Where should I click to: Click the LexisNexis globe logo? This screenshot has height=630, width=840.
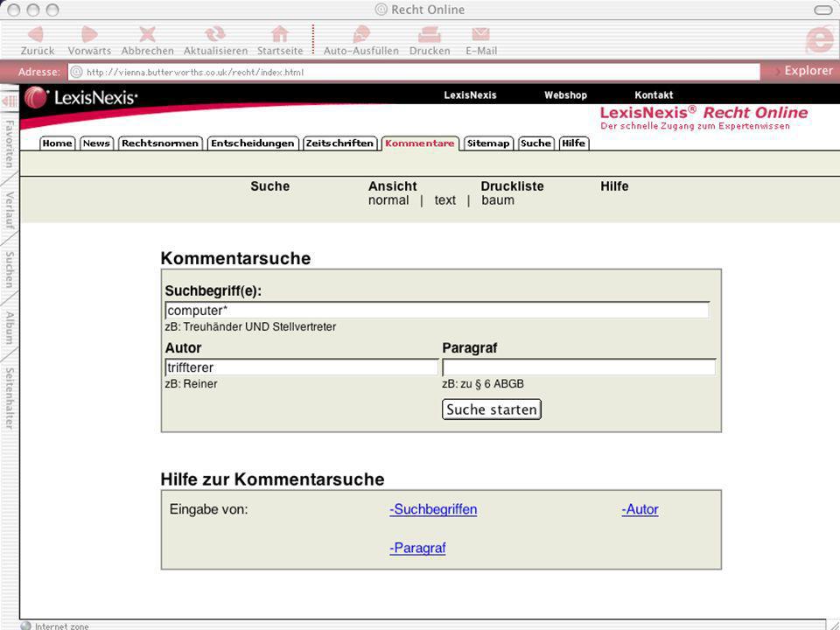[35, 97]
